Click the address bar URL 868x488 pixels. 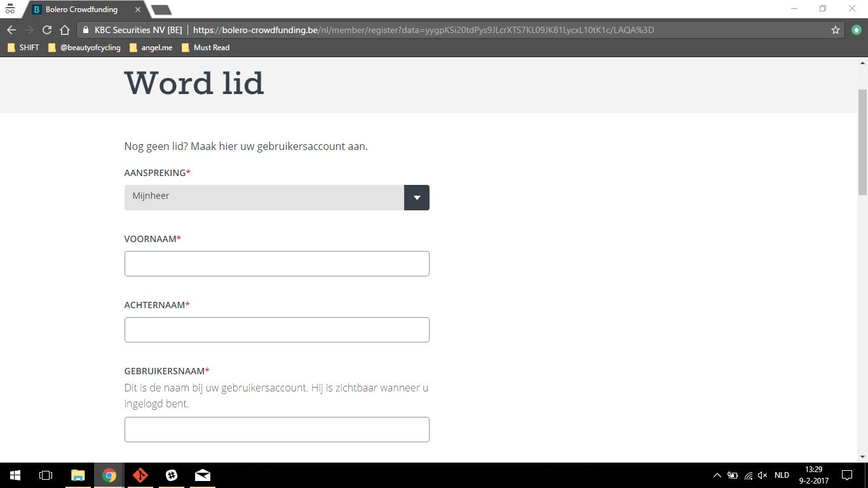tap(424, 30)
